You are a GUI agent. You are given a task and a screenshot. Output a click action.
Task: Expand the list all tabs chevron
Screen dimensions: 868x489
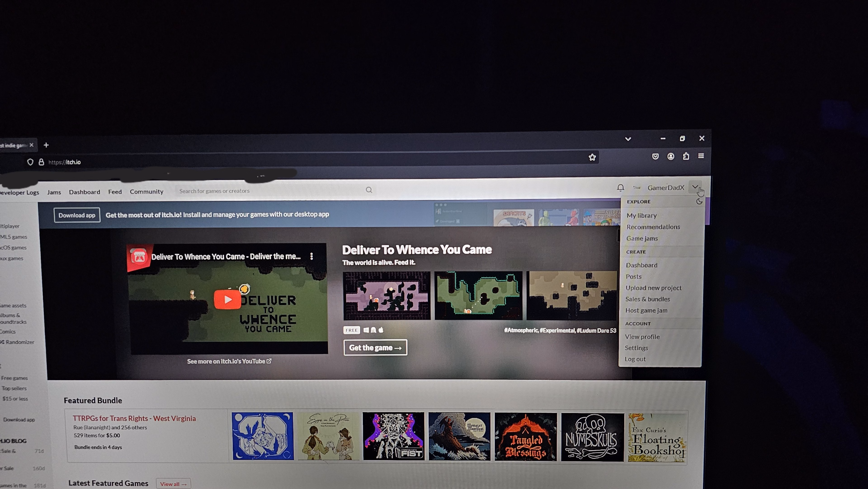coord(628,139)
